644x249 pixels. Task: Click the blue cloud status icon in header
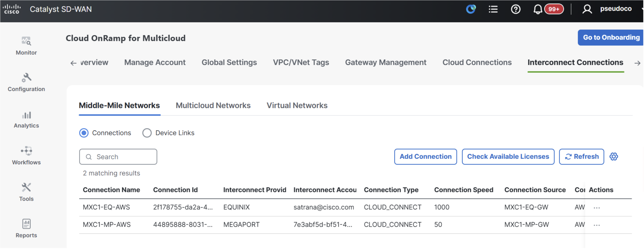pyautogui.click(x=471, y=9)
